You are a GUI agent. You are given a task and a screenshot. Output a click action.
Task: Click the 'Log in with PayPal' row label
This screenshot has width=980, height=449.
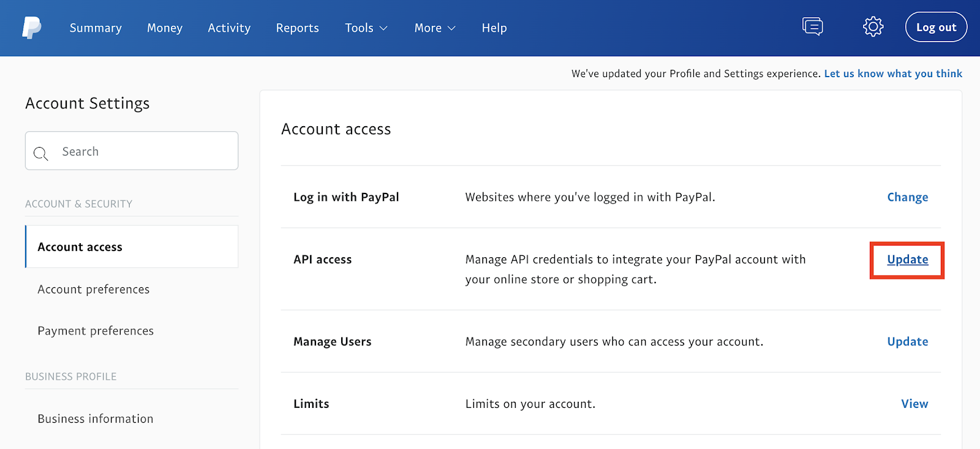[x=346, y=197]
